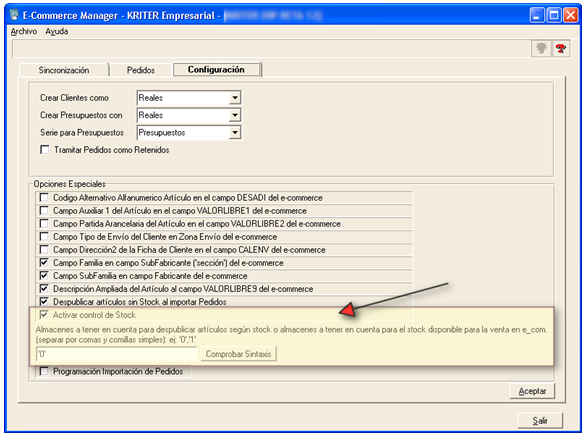The width and height of the screenshot is (583, 435).
Task: Click the Crear Clientes como label
Action: [74, 98]
